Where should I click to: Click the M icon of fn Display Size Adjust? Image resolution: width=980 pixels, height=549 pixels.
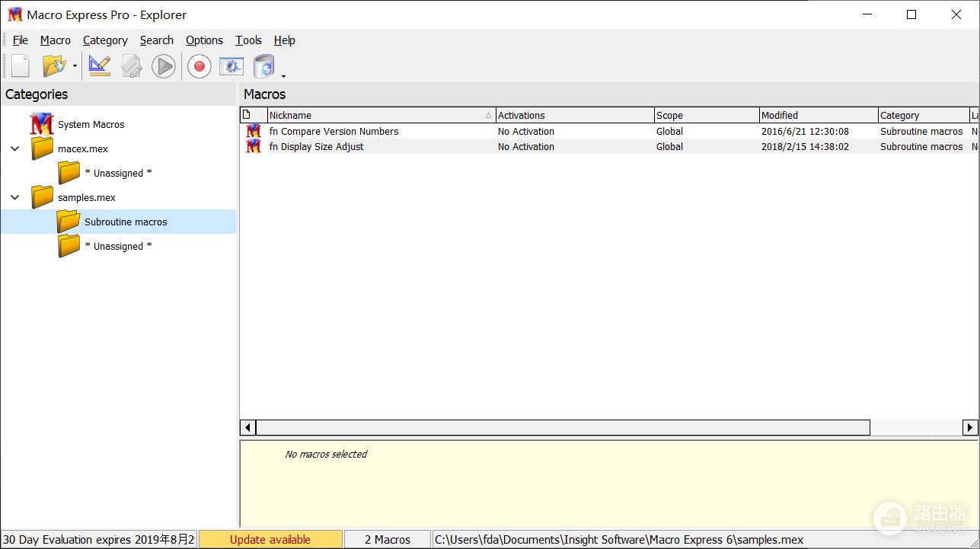[254, 146]
